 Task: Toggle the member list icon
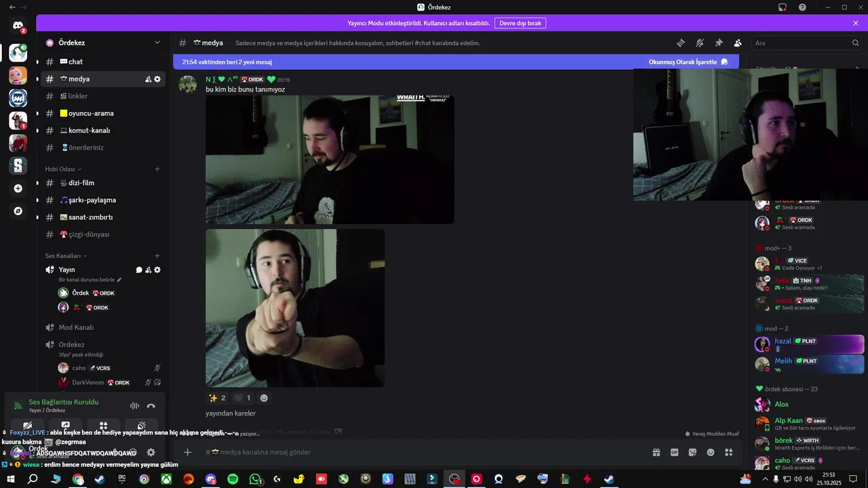[x=738, y=43]
